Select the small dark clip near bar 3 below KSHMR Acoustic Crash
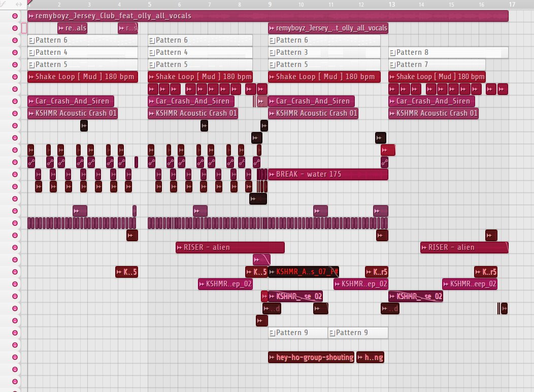534x392 pixels. click(x=84, y=125)
